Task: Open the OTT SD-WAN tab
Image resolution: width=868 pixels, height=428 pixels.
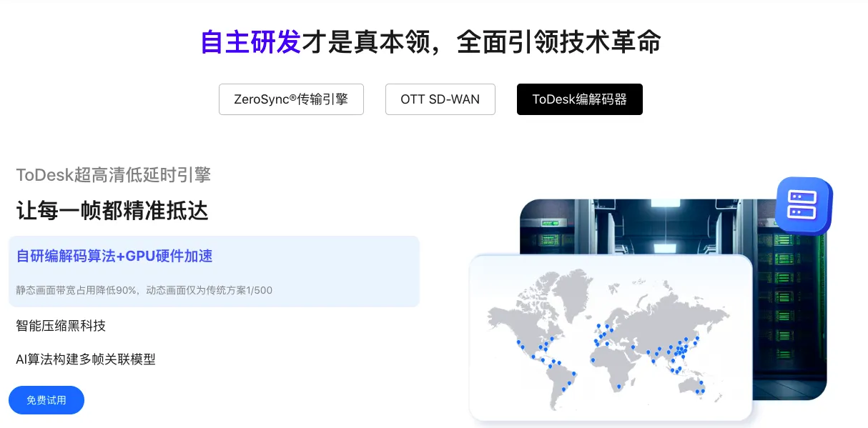Action: tap(440, 99)
